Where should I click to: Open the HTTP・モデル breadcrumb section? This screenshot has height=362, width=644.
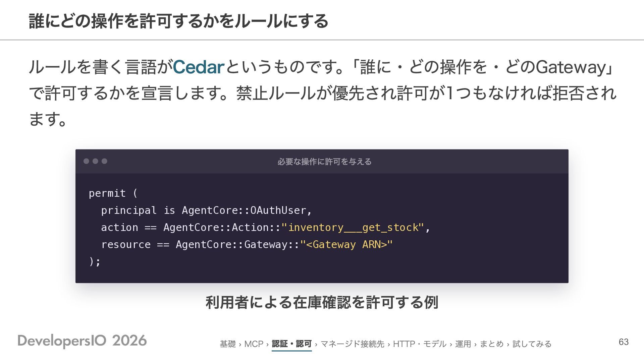click(420, 344)
